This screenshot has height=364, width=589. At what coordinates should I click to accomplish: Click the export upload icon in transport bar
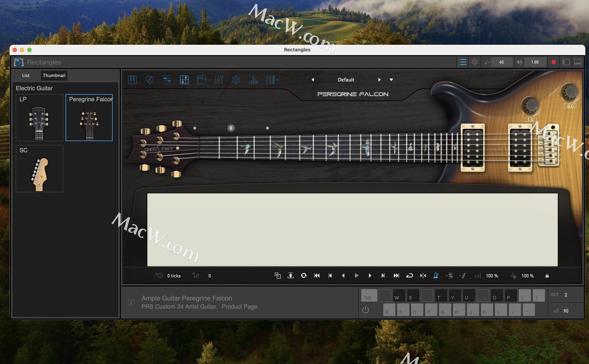point(291,276)
